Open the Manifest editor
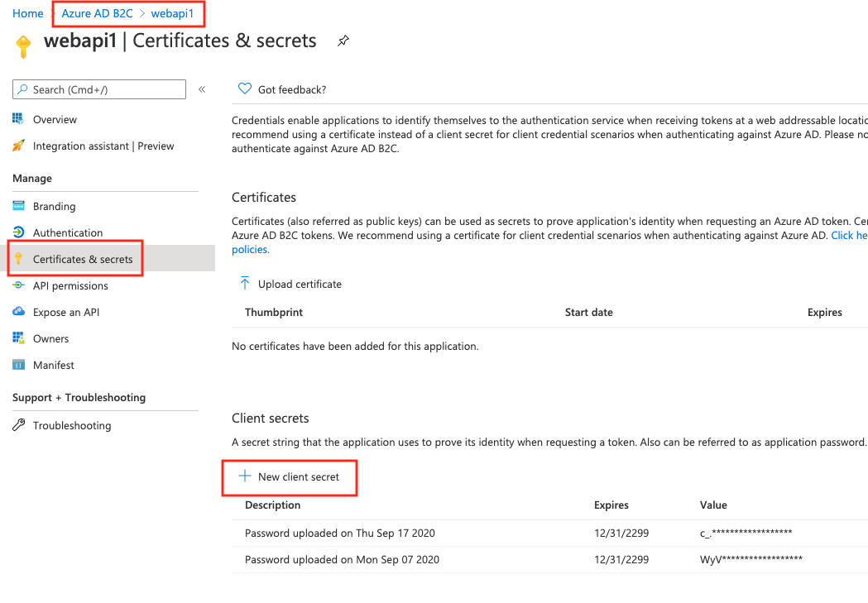Viewport: 868px width, 603px height. (53, 365)
